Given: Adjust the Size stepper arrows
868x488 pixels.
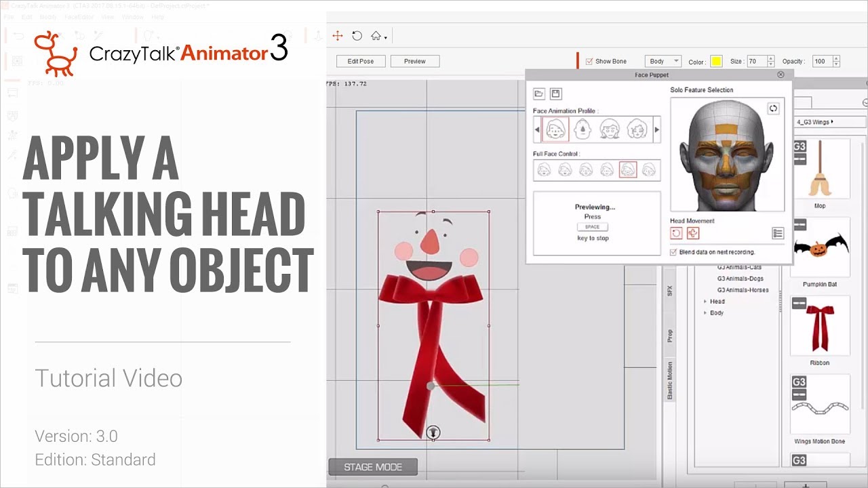Looking at the screenshot, I should click(771, 61).
